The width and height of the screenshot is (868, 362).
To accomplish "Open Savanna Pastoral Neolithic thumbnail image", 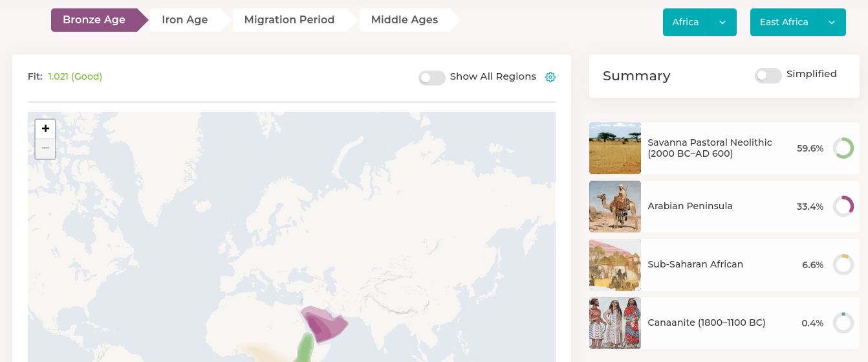I will point(615,148).
